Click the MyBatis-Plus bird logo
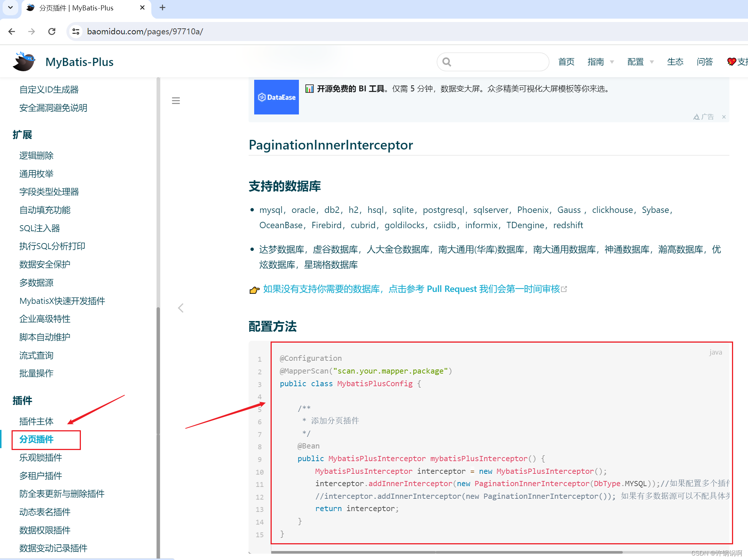The image size is (748, 560). click(24, 62)
